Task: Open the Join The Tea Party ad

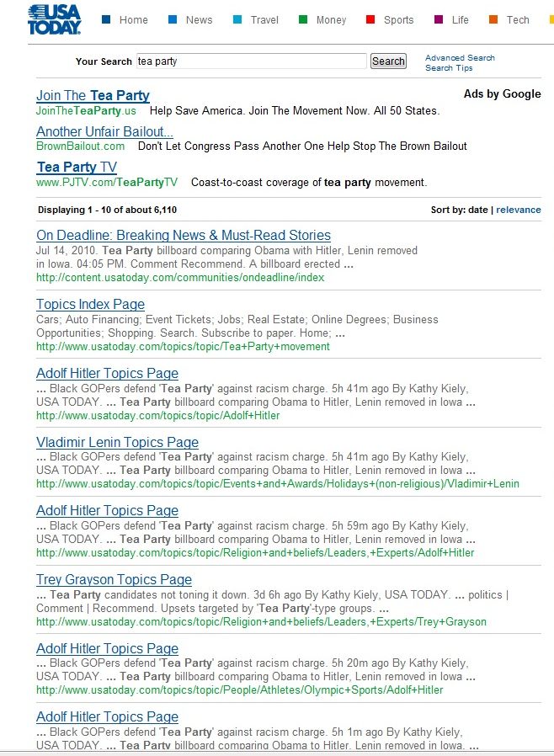Action: pyautogui.click(x=93, y=95)
